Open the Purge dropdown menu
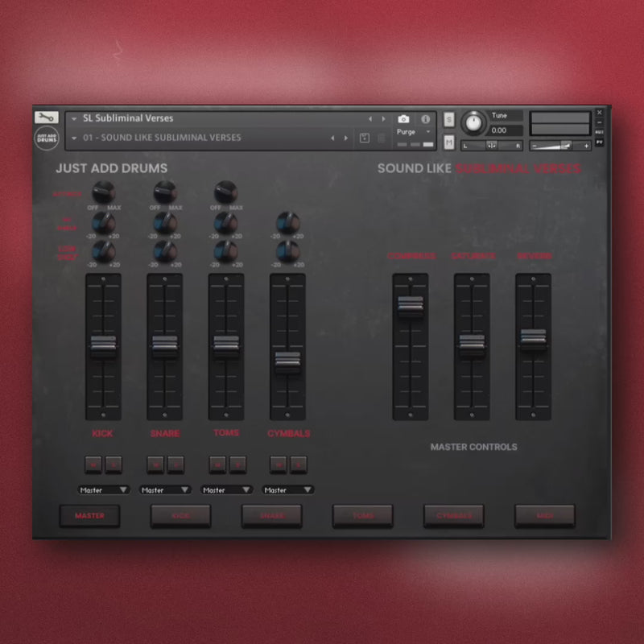Screen dimensions: 644x644 point(414,131)
